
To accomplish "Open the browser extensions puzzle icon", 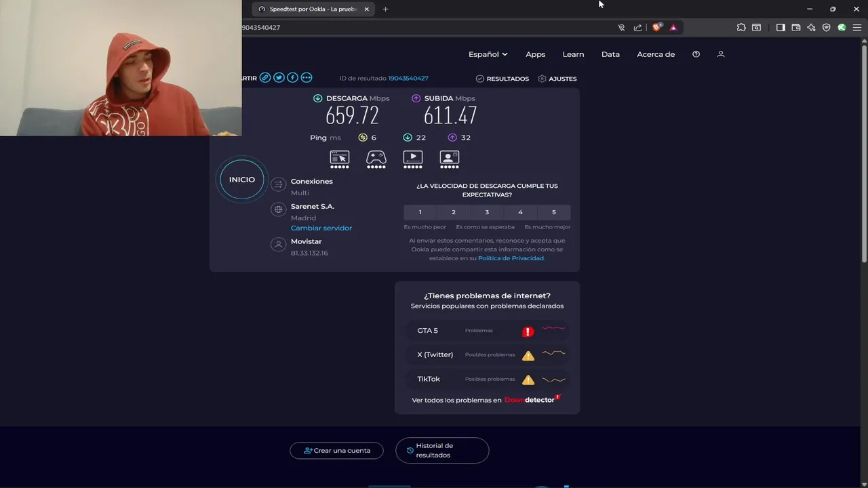I will (x=741, y=28).
